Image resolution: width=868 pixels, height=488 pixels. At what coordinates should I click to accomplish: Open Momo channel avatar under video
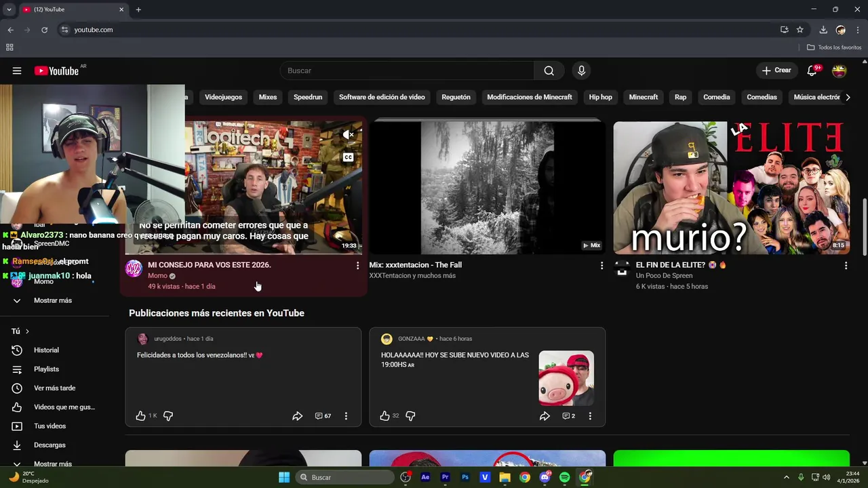(x=134, y=268)
